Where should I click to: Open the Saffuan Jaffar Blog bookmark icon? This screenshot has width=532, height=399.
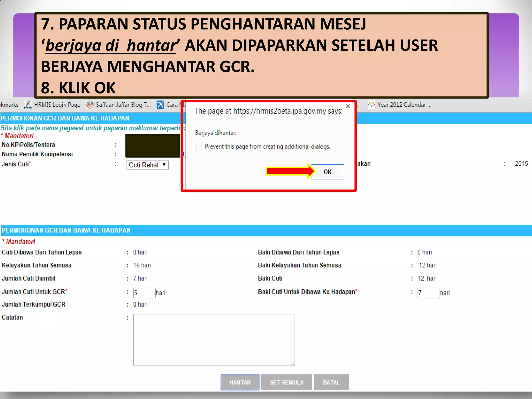coord(90,105)
